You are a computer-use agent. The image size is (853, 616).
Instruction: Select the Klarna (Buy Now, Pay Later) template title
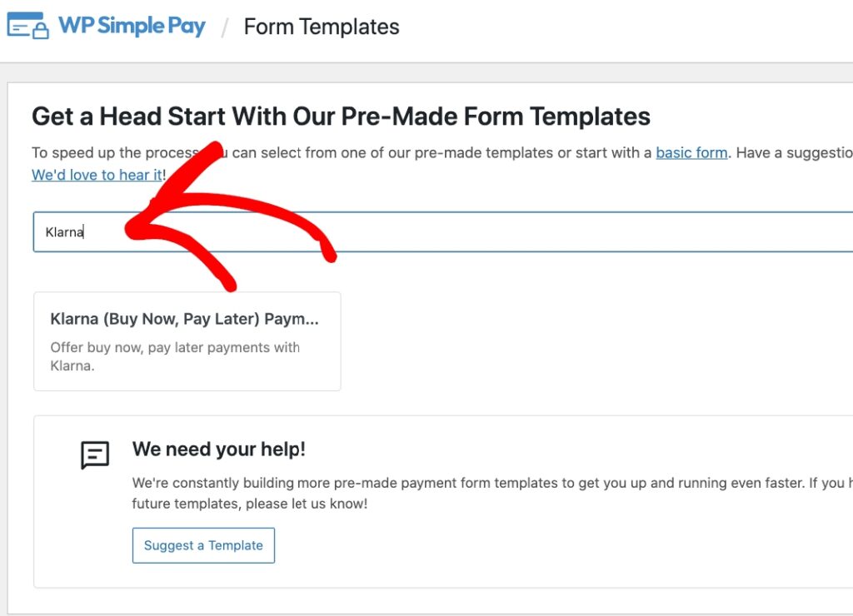(184, 319)
